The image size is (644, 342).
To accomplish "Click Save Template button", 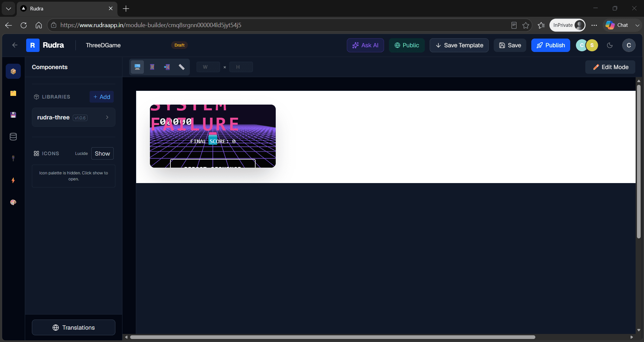I will pyautogui.click(x=459, y=45).
